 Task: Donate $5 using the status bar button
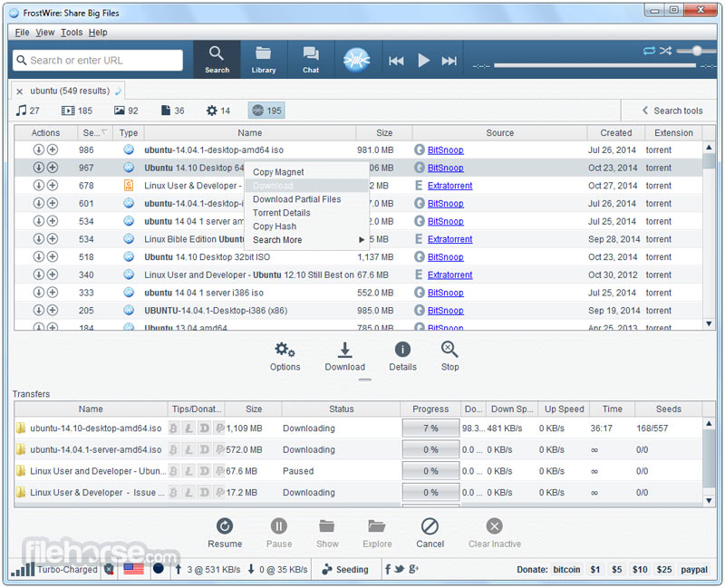coord(617,569)
